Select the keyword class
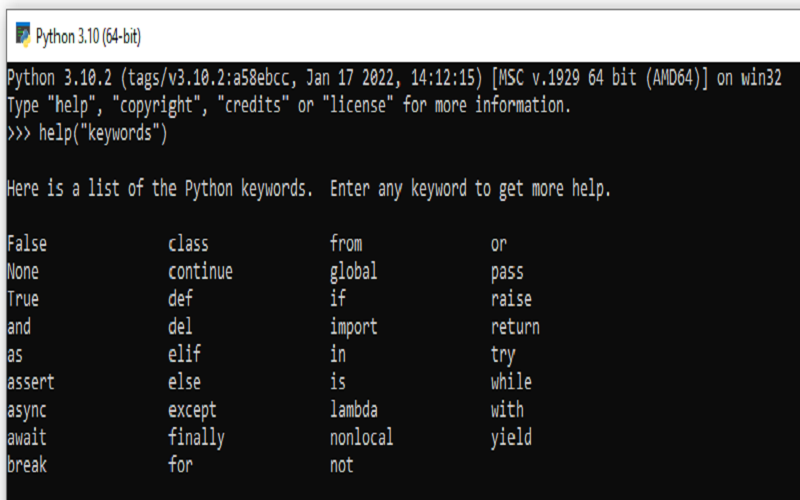 coord(188,244)
